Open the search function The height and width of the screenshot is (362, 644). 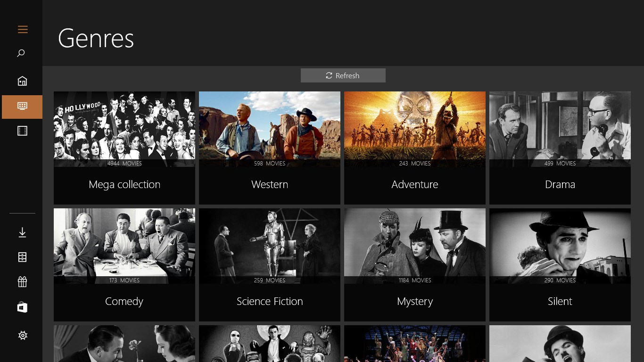(21, 53)
